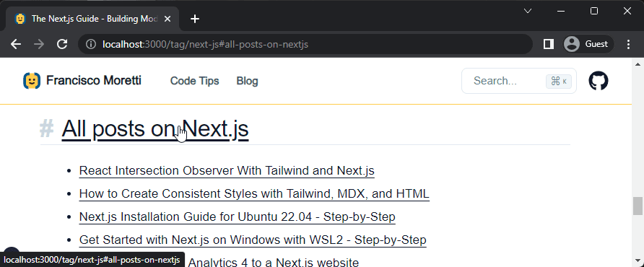Click the ⌘K shortcut badge

click(559, 82)
